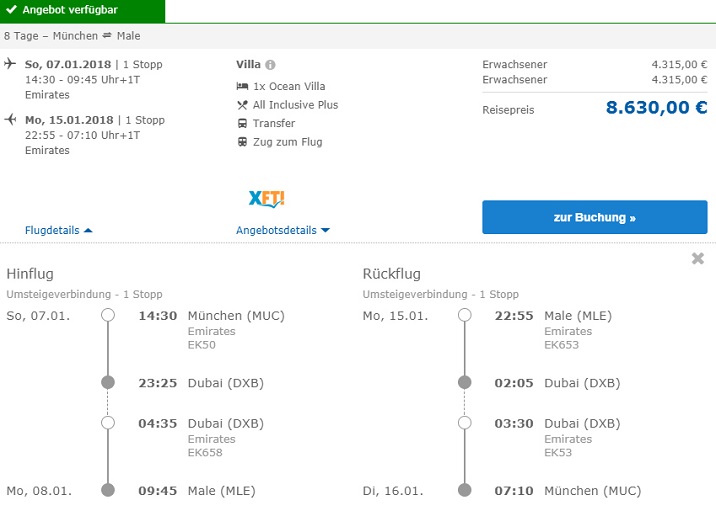Click the 14:30 München (MUC) departure stop
The width and height of the screenshot is (716, 511).
(x=211, y=316)
